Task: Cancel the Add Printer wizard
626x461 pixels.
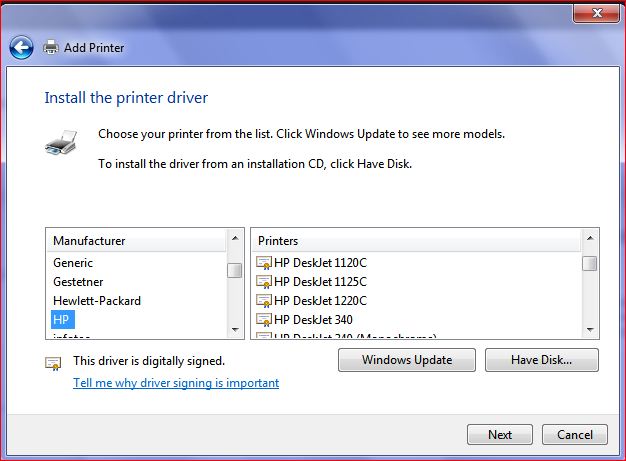Action: point(575,435)
